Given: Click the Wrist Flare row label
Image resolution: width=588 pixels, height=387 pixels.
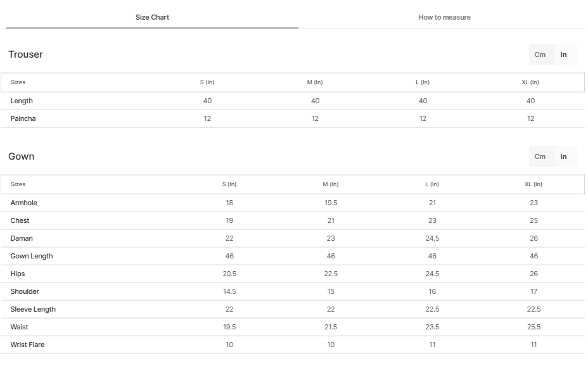Looking at the screenshot, I should 28,345.
